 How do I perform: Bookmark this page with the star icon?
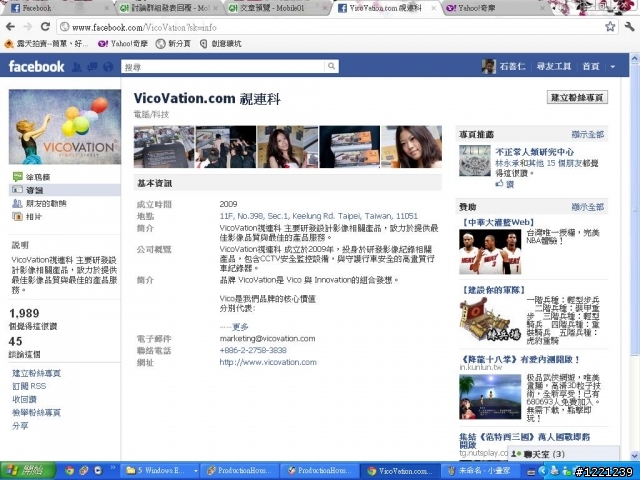610,27
